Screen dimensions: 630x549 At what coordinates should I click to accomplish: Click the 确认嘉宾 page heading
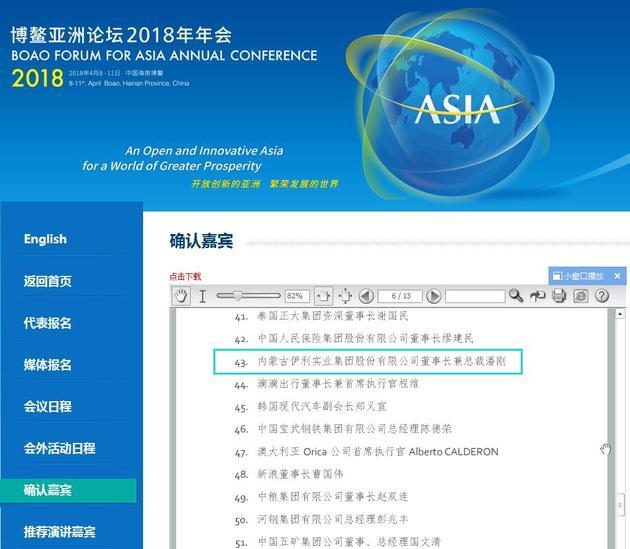[201, 241]
